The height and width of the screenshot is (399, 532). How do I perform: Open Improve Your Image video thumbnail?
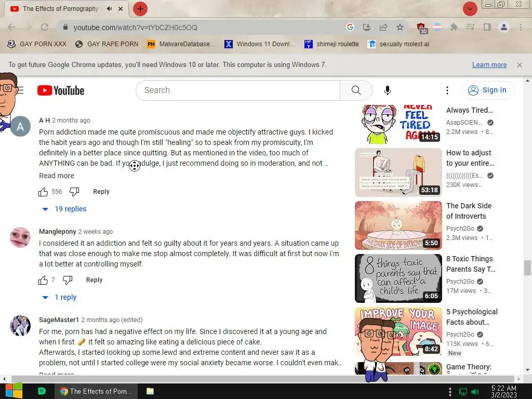(398, 331)
